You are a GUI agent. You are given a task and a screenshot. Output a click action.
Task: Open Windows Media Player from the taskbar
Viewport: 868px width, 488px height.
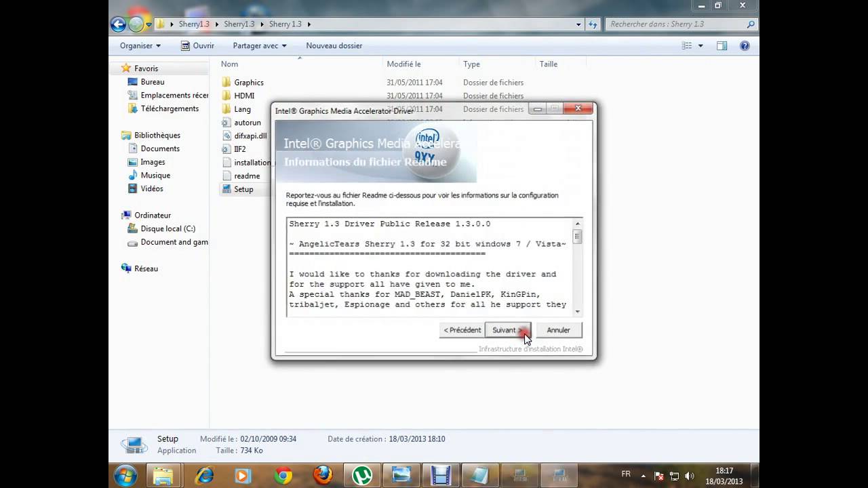243,475
